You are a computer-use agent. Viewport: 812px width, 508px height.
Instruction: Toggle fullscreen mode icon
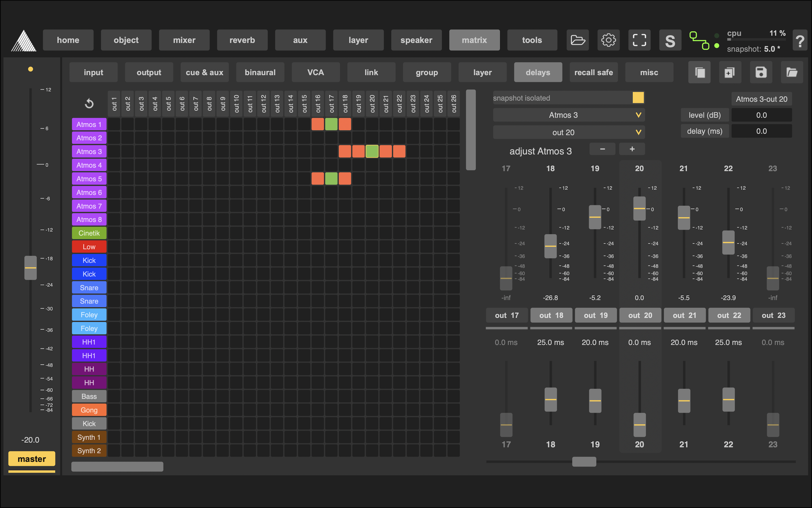pyautogui.click(x=639, y=40)
